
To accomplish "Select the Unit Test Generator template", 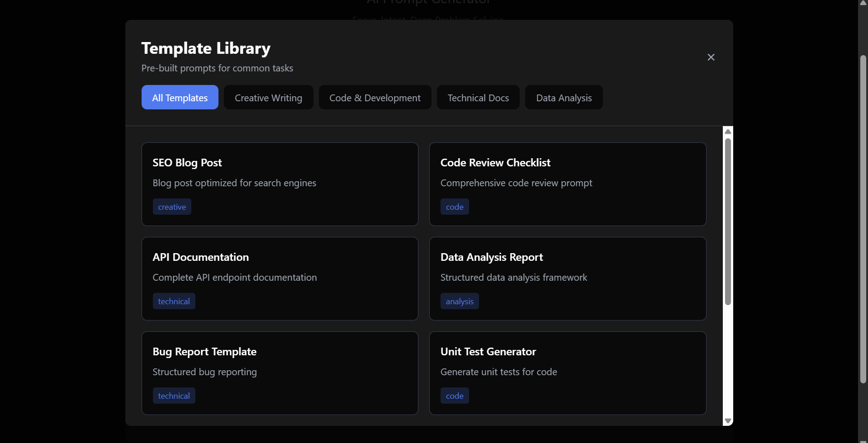I will (567, 373).
